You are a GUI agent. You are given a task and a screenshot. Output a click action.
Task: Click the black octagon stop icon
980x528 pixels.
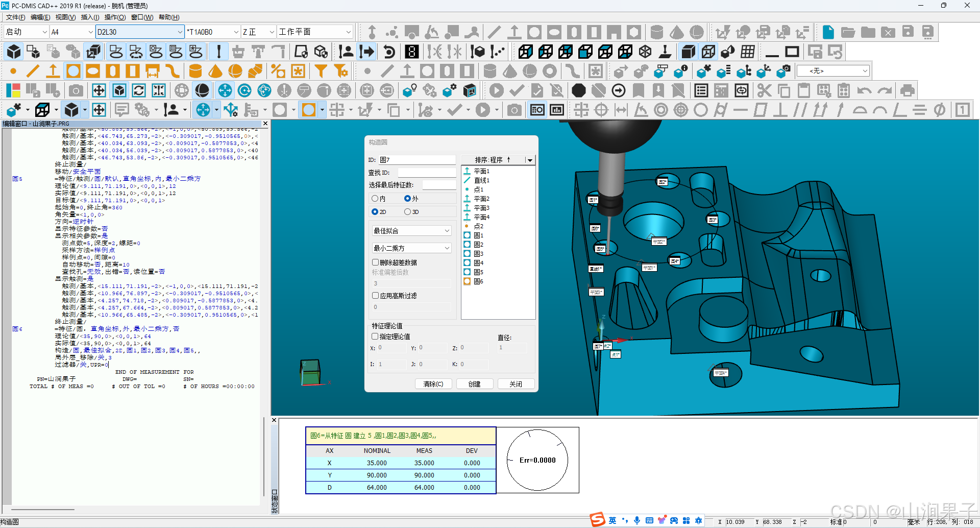pos(578,90)
